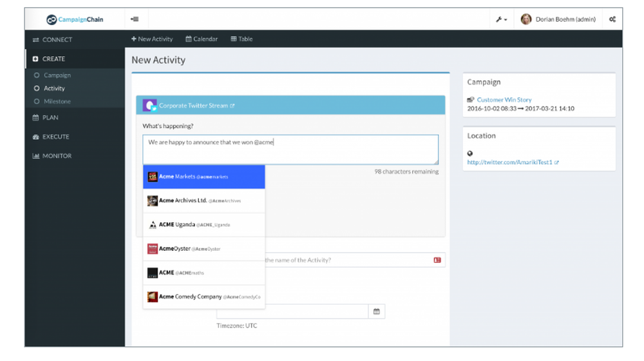
Task: Click Acme Markets avatar thumbnail
Action: (153, 177)
